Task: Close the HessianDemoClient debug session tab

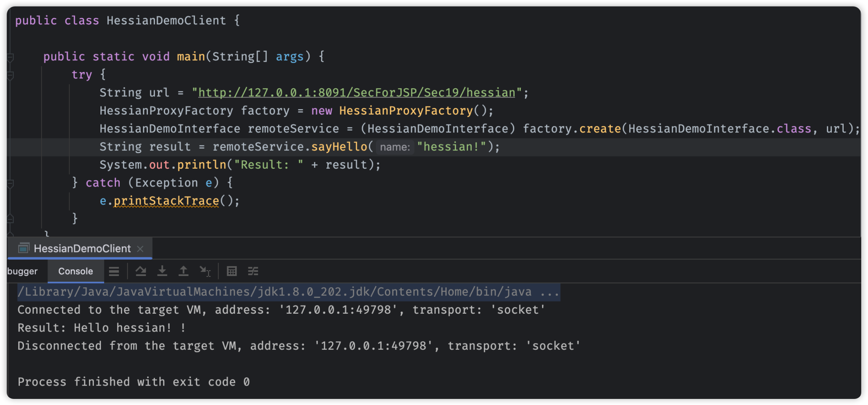Action: pyautogui.click(x=140, y=249)
